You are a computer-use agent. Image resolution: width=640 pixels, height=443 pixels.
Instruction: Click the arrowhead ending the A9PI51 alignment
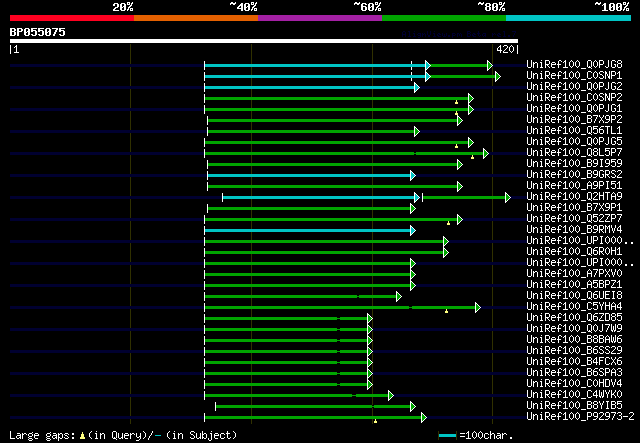point(460,187)
